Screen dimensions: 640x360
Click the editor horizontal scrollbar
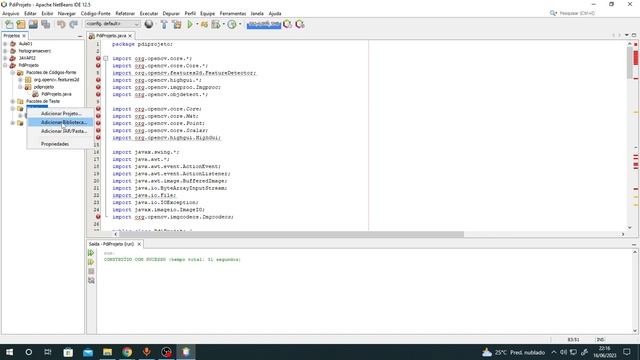click(x=291, y=234)
